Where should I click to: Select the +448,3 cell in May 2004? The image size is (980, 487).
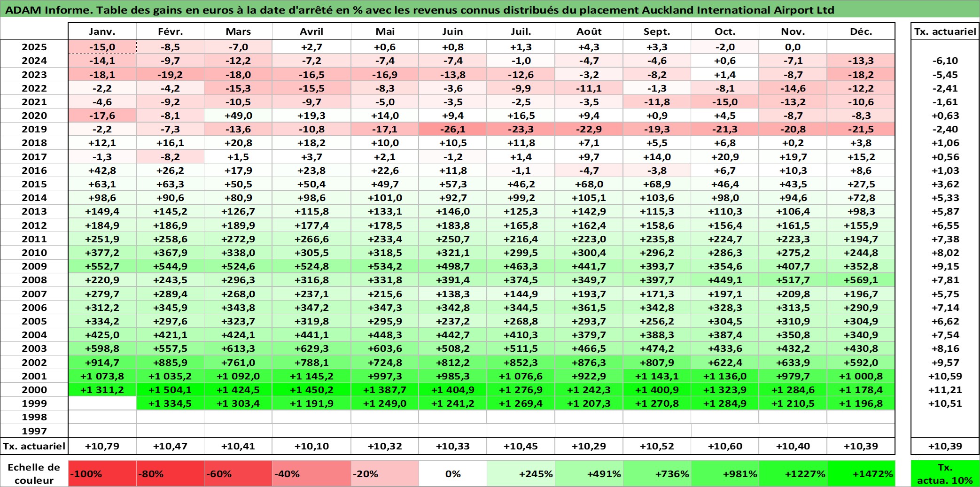coord(385,335)
